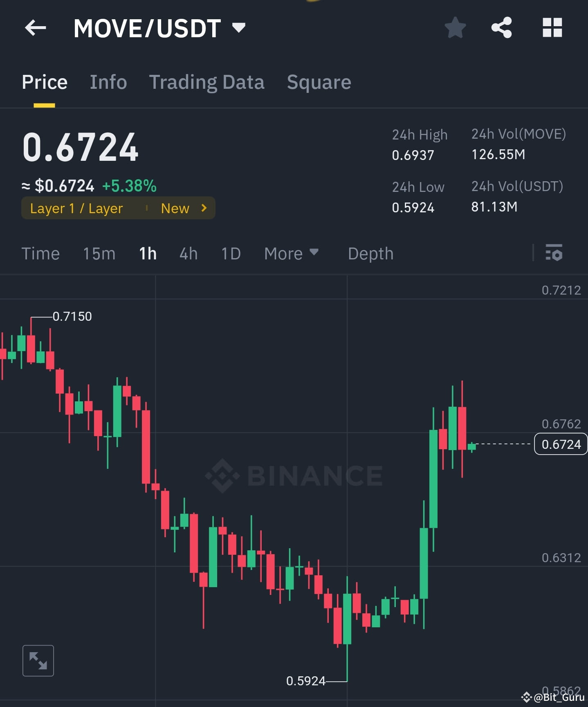The width and height of the screenshot is (588, 707).
Task: Expand the chart to fullscreen view
Action: click(38, 660)
